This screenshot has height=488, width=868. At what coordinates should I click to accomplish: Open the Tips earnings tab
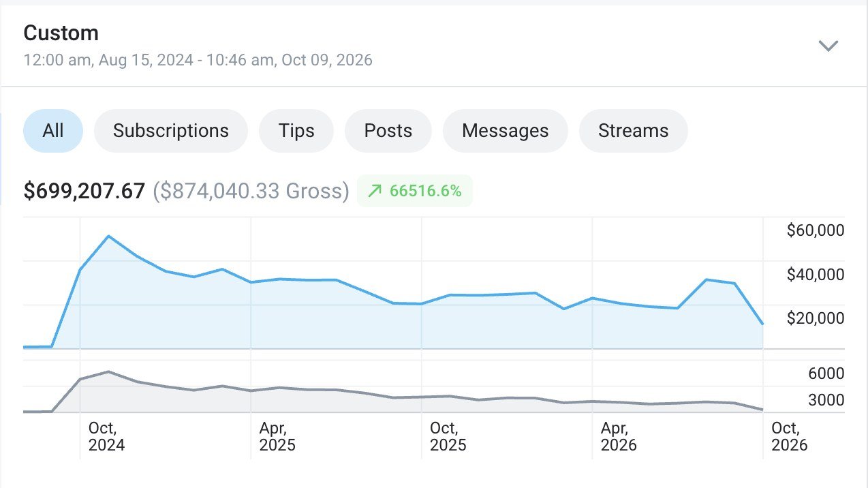pos(296,131)
